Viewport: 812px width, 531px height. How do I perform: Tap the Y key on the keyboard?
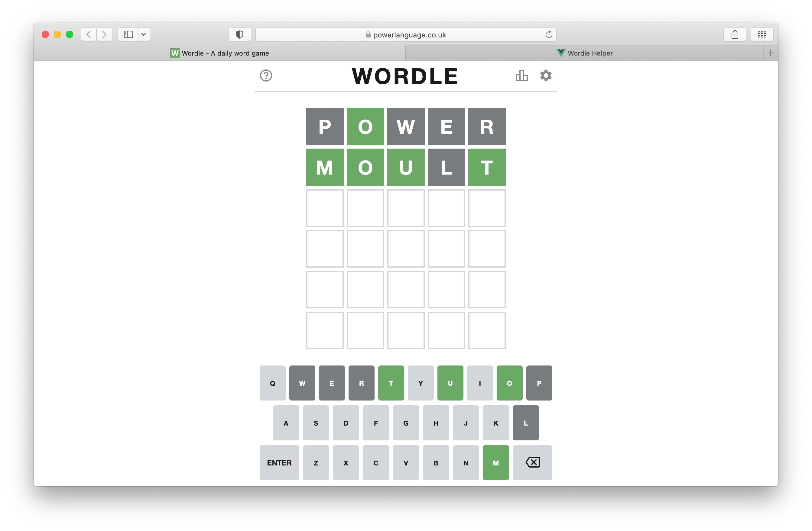coord(421,383)
